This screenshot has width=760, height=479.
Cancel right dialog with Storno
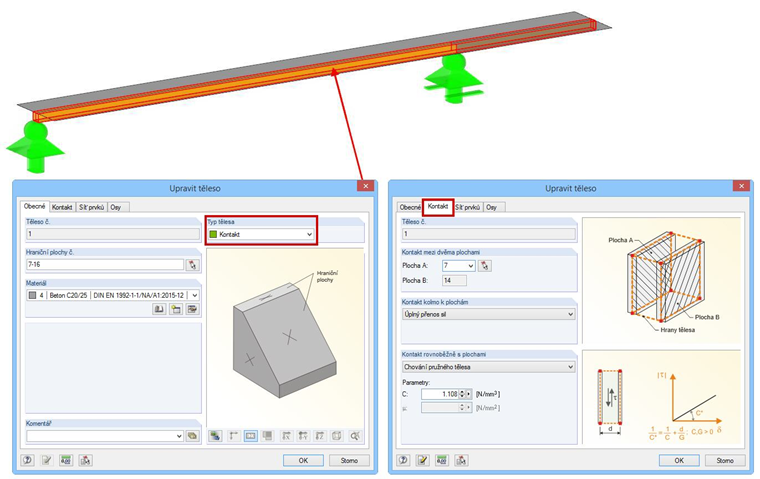pos(725,461)
